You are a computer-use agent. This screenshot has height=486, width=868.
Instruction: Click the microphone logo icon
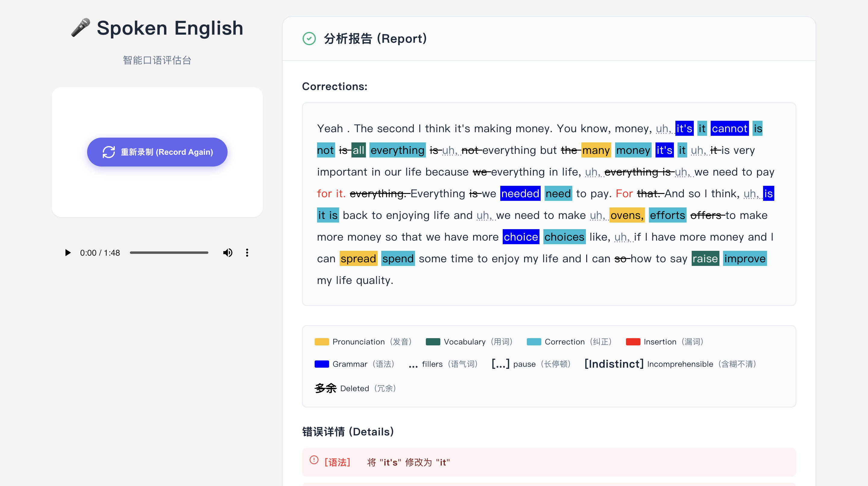point(80,28)
